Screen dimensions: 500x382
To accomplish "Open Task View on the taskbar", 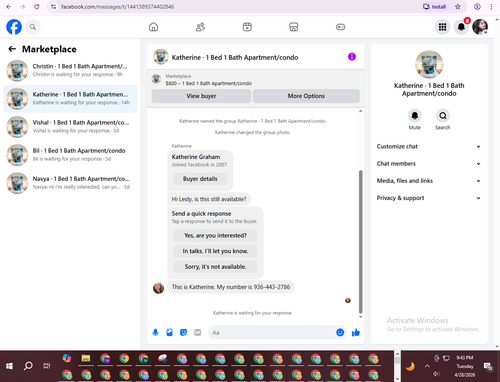I will 47,366.
